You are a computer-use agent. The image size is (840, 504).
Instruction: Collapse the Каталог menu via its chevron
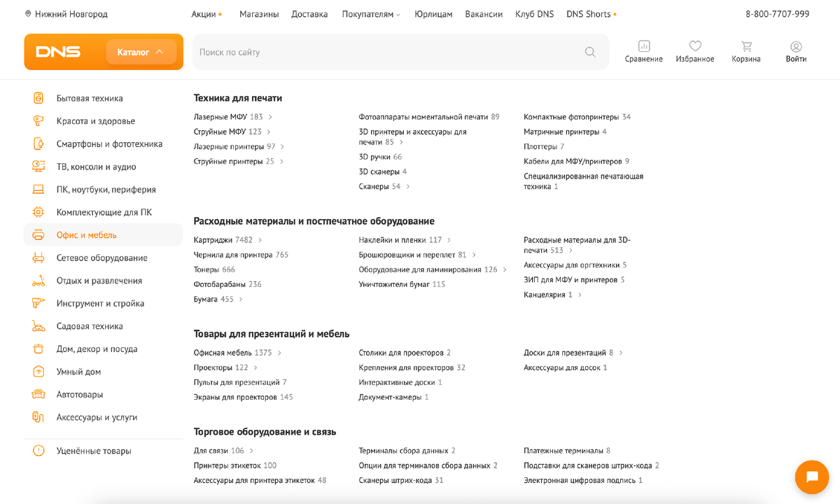click(160, 51)
